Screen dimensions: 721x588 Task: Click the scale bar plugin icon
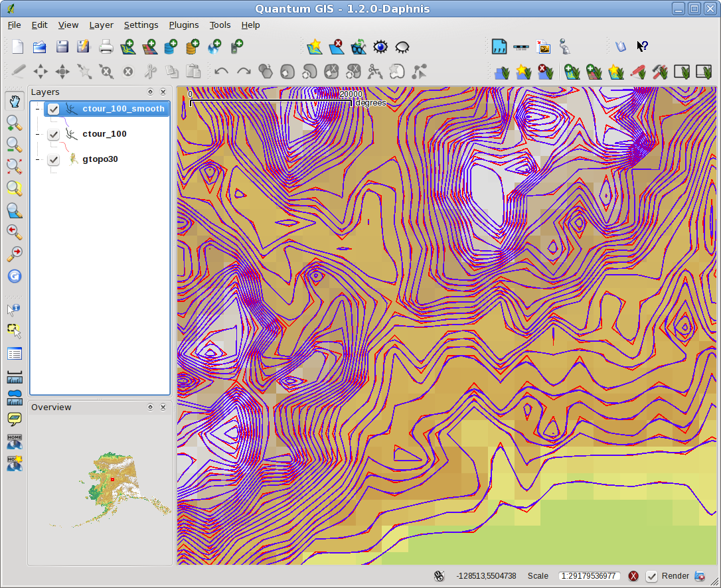(521, 47)
